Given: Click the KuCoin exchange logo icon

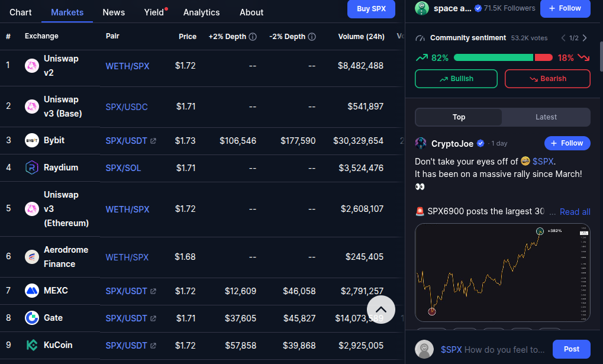Looking at the screenshot, I should (x=32, y=345).
